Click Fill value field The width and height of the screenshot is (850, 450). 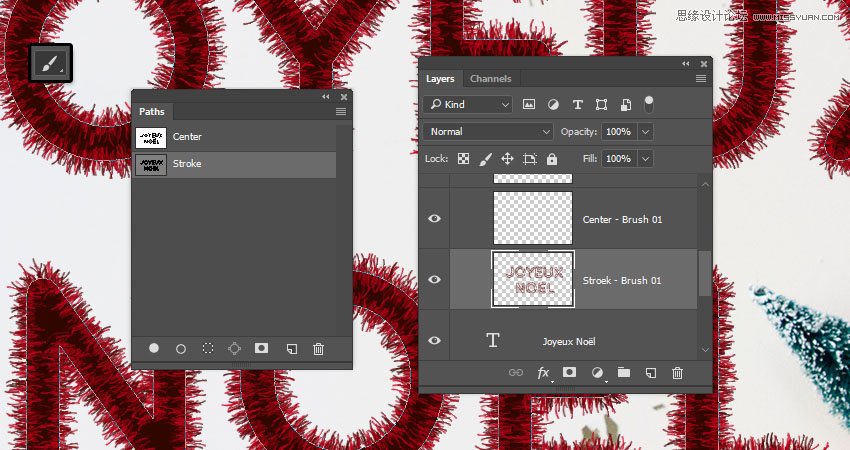click(x=619, y=159)
